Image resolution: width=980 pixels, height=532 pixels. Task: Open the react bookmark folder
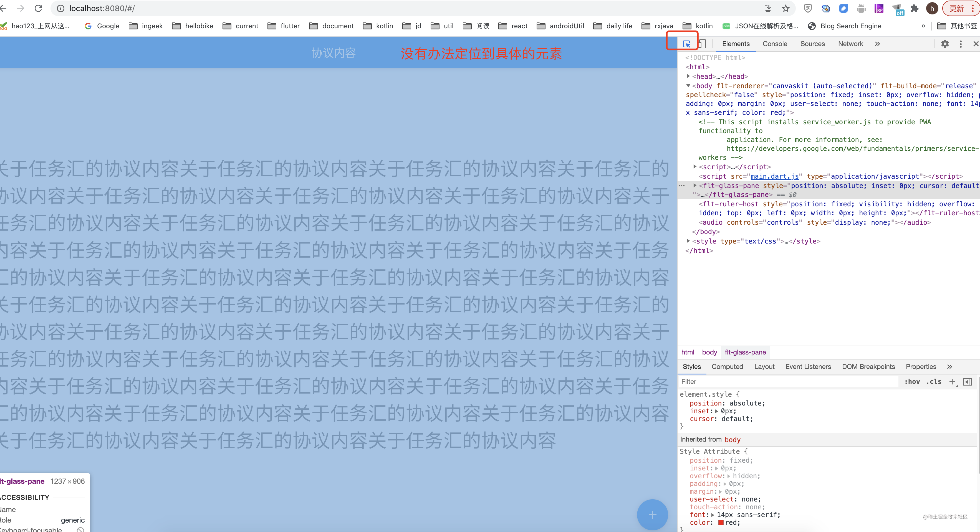pyautogui.click(x=513, y=26)
